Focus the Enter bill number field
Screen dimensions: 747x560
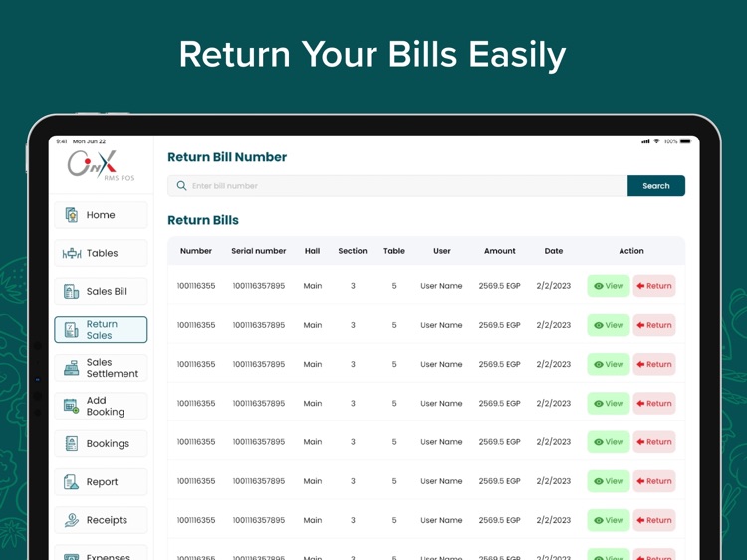tap(397, 186)
